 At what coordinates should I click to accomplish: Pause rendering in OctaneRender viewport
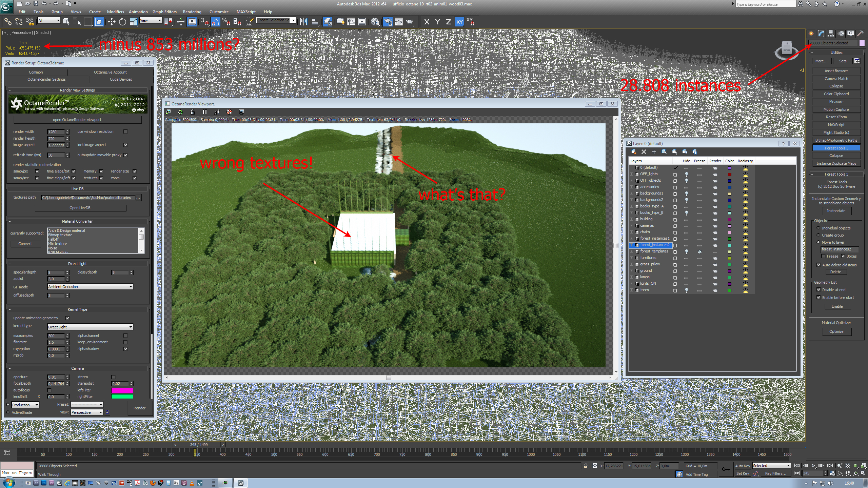(x=204, y=112)
